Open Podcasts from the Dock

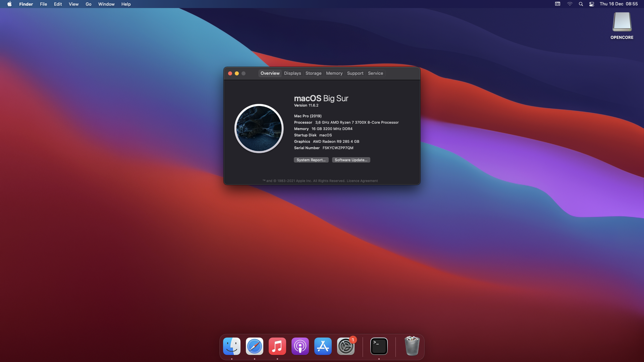(x=300, y=346)
